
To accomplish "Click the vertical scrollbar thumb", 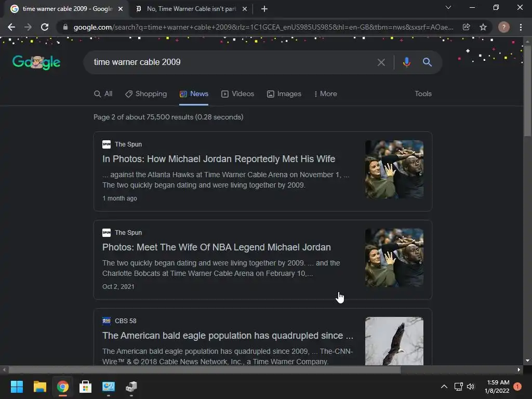I will [527, 90].
